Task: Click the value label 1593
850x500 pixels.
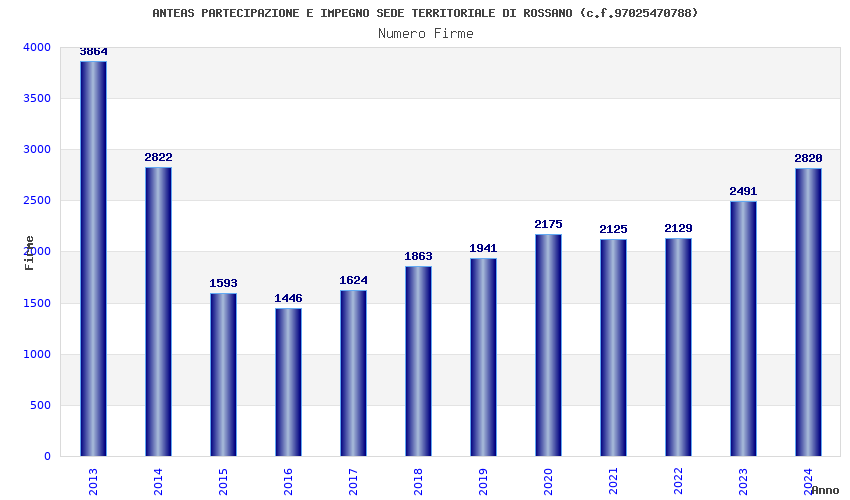Action: (x=223, y=283)
